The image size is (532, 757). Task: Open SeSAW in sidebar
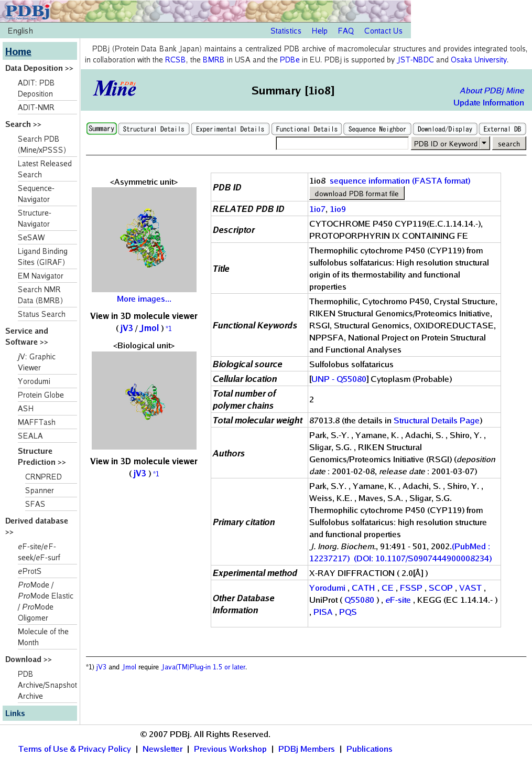(31, 238)
